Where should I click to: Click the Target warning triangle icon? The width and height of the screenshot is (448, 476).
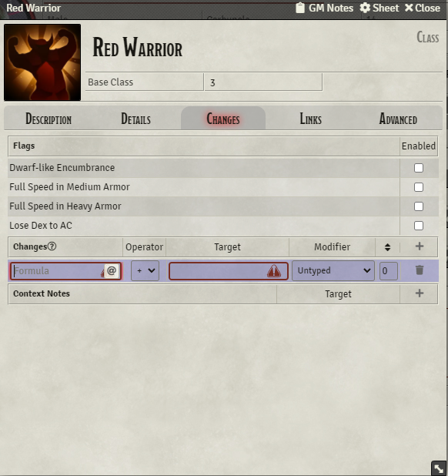pyautogui.click(x=273, y=271)
